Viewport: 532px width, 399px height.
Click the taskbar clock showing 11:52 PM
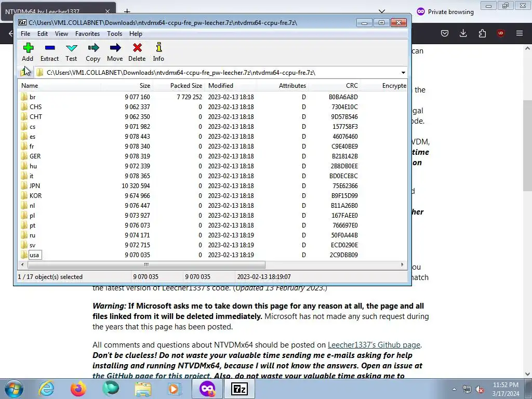(506, 389)
